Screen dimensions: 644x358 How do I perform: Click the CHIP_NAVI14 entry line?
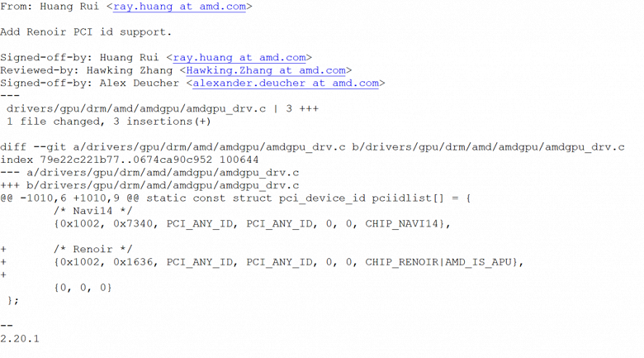pos(252,223)
